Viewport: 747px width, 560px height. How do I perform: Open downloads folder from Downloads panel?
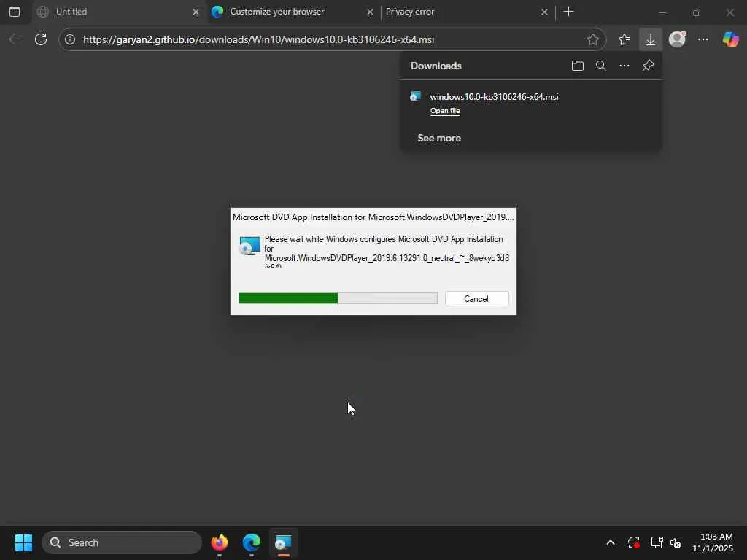pyautogui.click(x=578, y=66)
